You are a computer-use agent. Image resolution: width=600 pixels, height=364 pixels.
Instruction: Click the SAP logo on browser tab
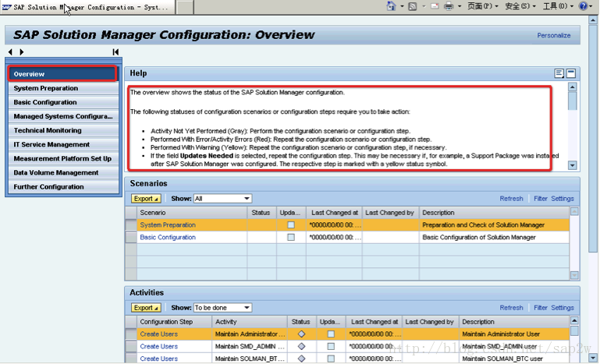(6, 7)
